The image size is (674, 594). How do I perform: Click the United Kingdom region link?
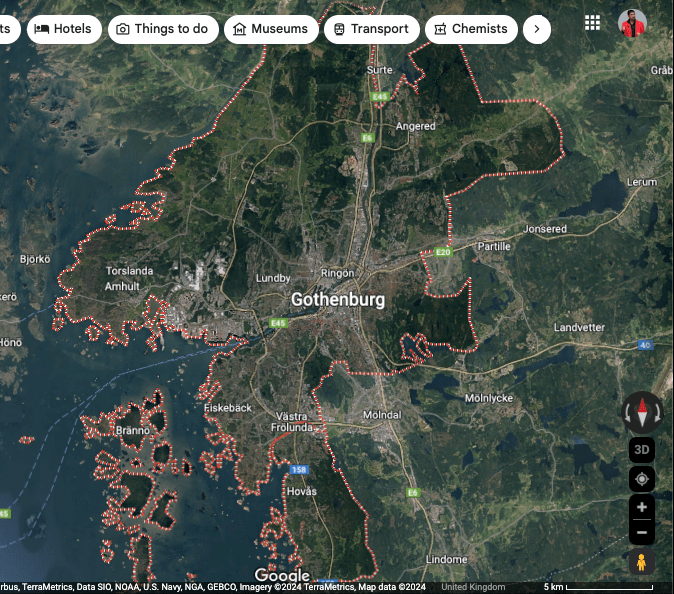(473, 587)
